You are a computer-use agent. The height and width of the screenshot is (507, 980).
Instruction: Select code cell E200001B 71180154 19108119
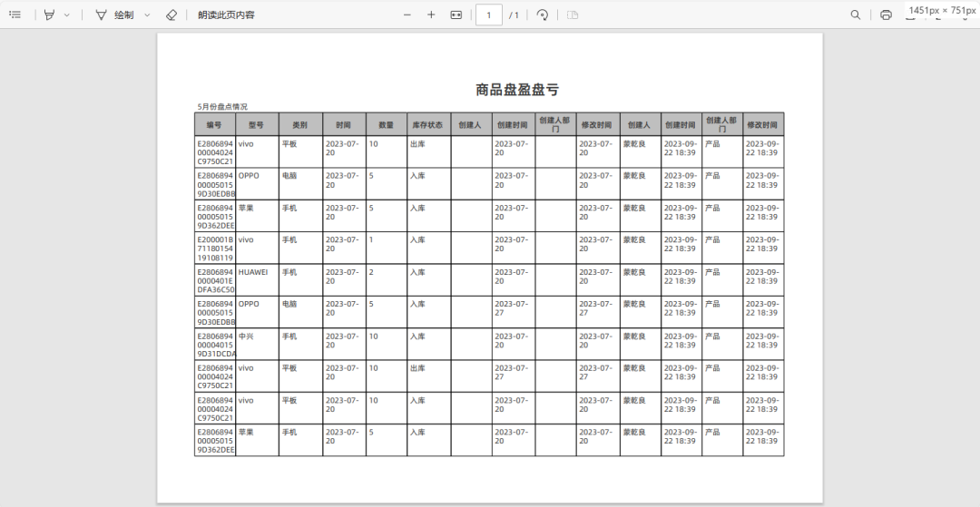click(215, 248)
